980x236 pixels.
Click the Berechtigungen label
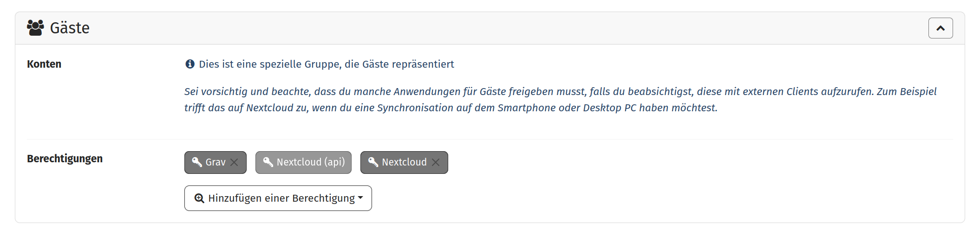pyautogui.click(x=65, y=159)
